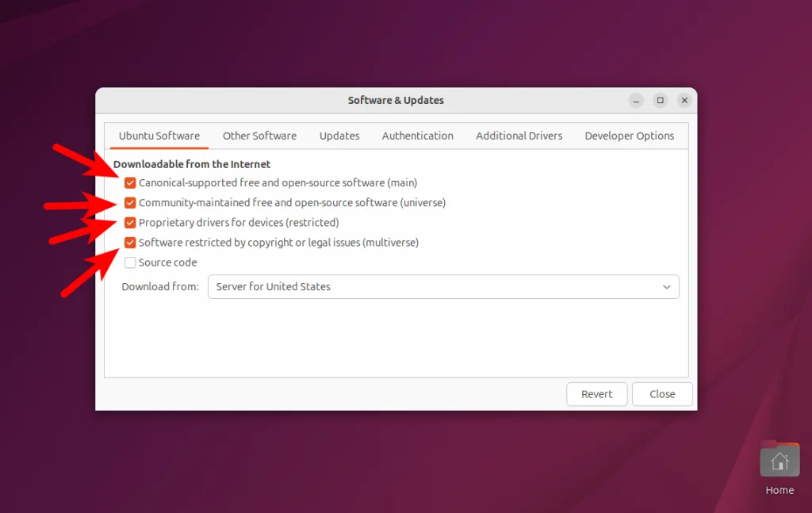Disable Community-maintained software (universe)

coord(130,202)
